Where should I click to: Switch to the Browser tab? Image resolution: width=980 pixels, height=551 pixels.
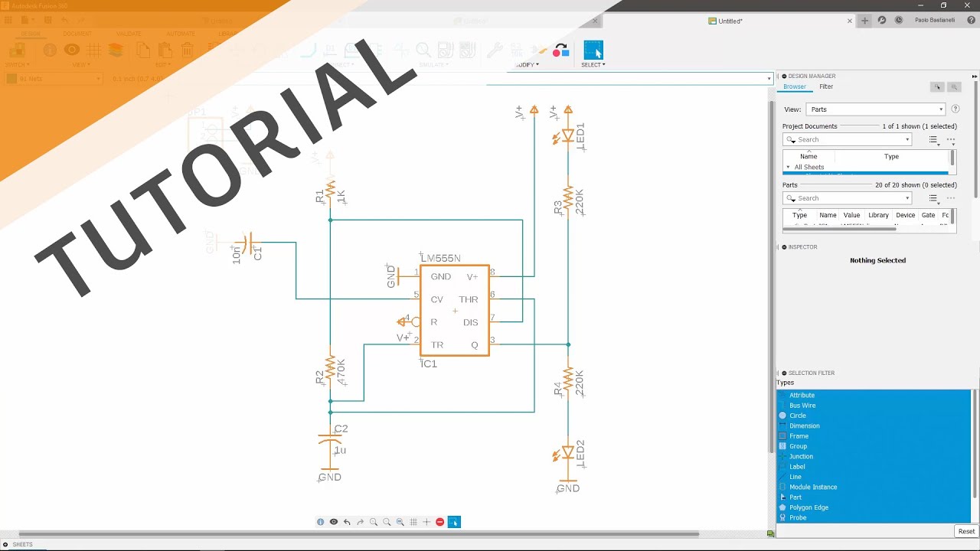tap(794, 87)
